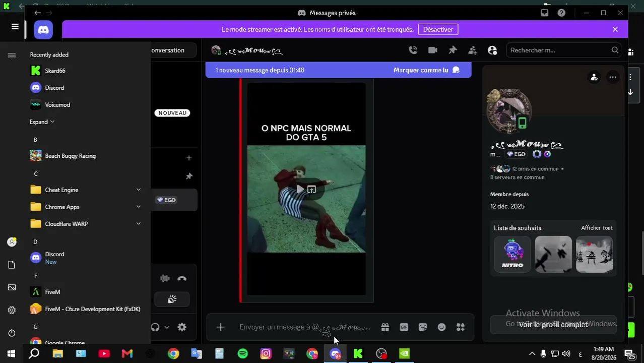644x363 pixels.
Task: Select the EGO conversation entry in sidebar
Action: click(x=174, y=200)
